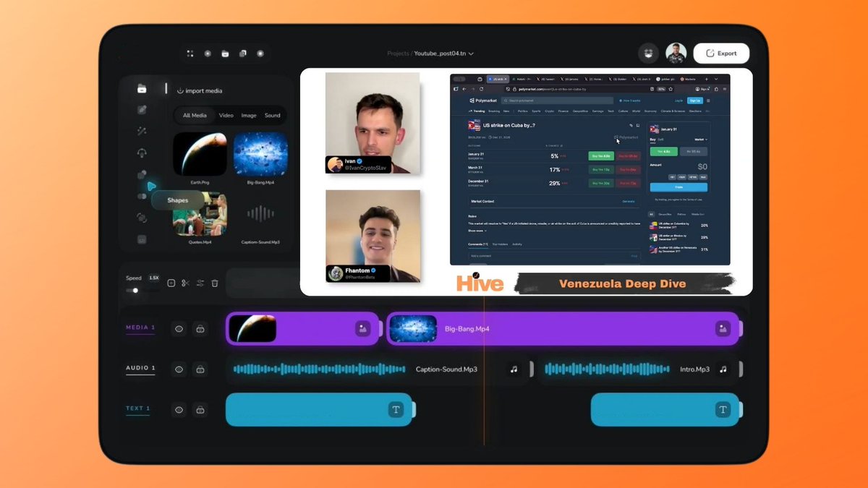Viewport: 868px width, 488px height.
Task: Click Ivan's webcam video in preview
Action: (373, 122)
